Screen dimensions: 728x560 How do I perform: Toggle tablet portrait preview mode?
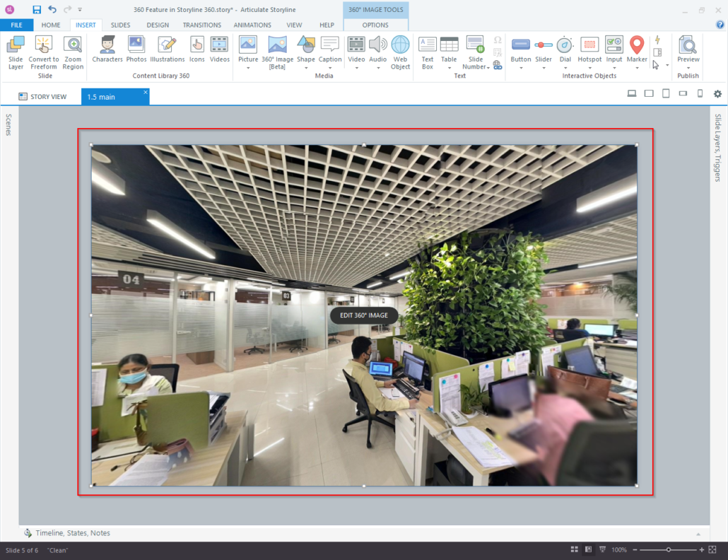coord(665,93)
